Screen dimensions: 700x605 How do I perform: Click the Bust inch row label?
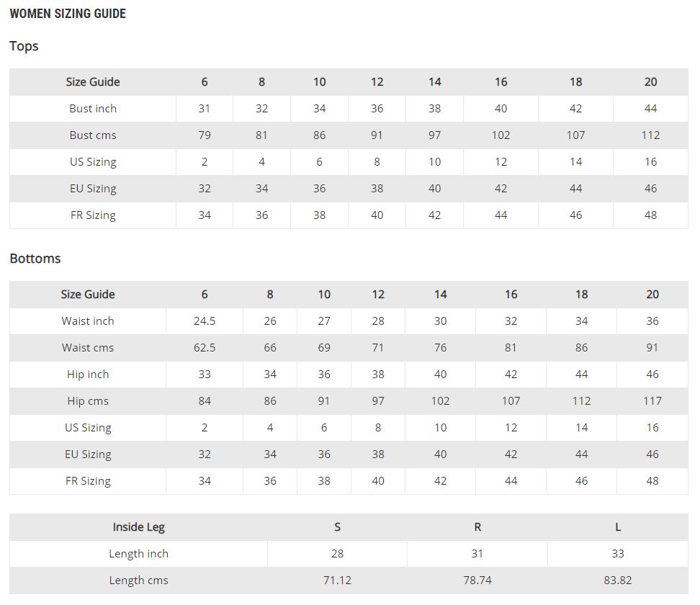tap(93, 109)
